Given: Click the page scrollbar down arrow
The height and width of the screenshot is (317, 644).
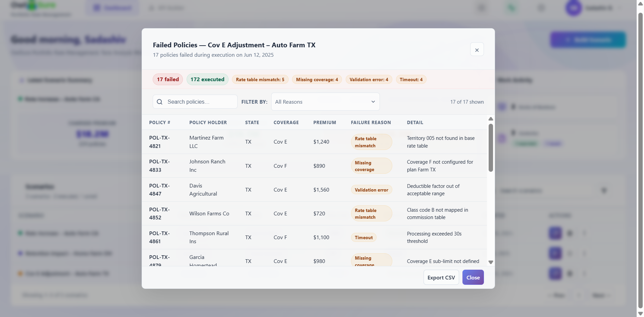Looking at the screenshot, I should 640,313.
